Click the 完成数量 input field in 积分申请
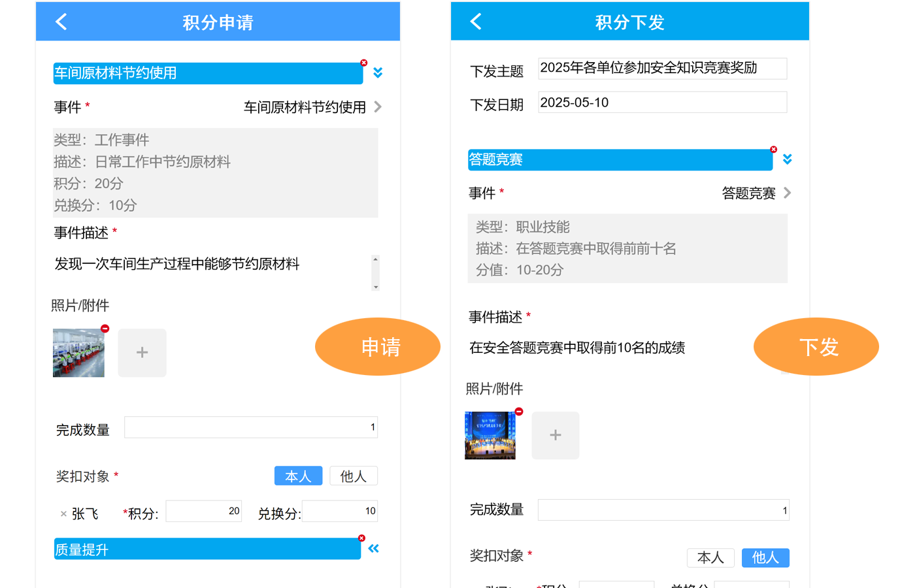The height and width of the screenshot is (588, 902). (x=250, y=427)
